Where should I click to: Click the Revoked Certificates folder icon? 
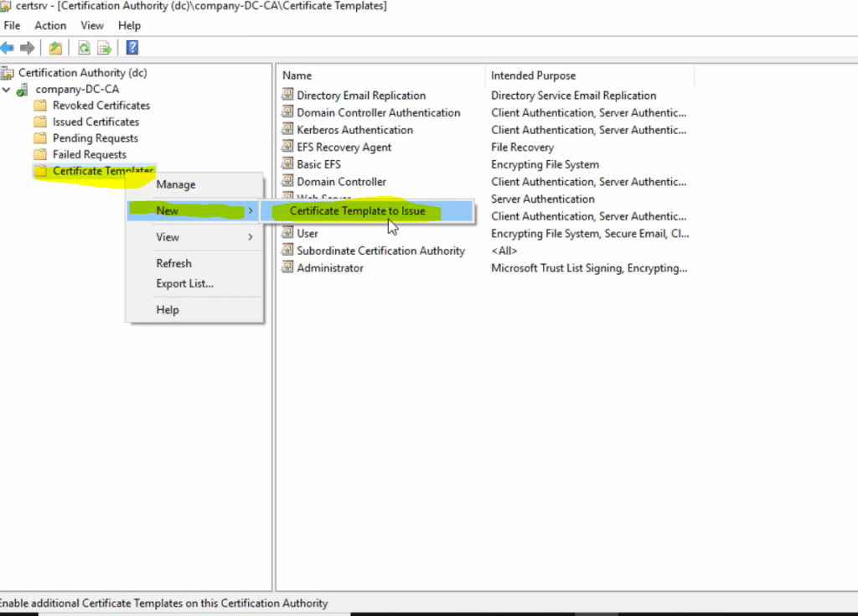[x=40, y=106]
